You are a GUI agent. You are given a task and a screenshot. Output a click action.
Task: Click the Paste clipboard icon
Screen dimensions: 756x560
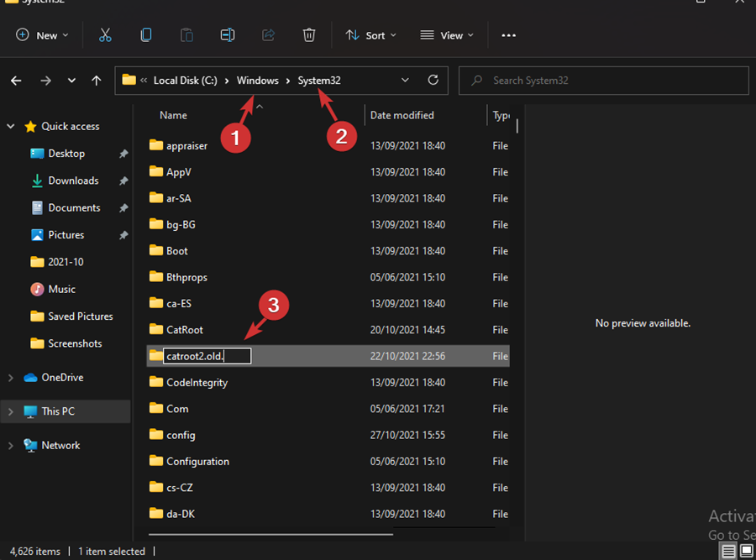pyautogui.click(x=186, y=35)
